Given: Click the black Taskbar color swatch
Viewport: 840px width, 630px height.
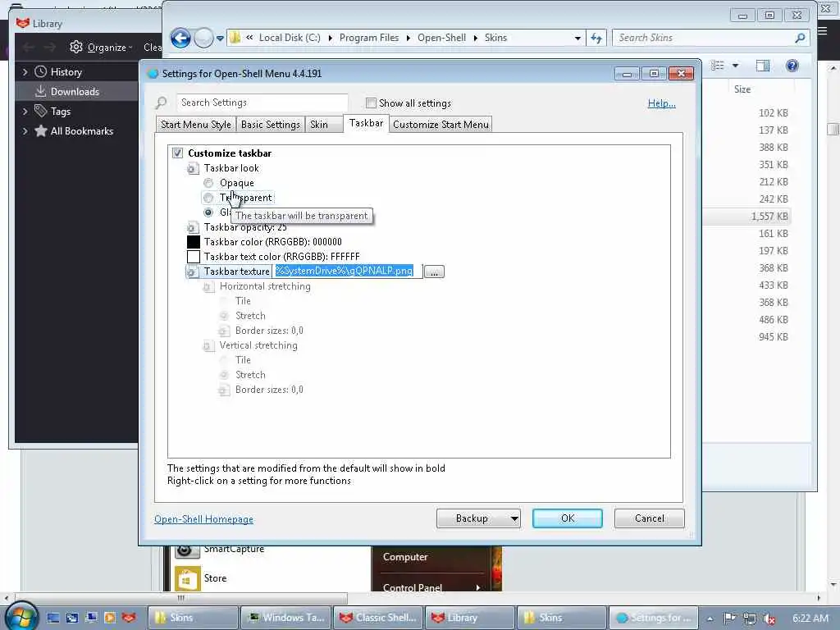Looking at the screenshot, I should [194, 242].
